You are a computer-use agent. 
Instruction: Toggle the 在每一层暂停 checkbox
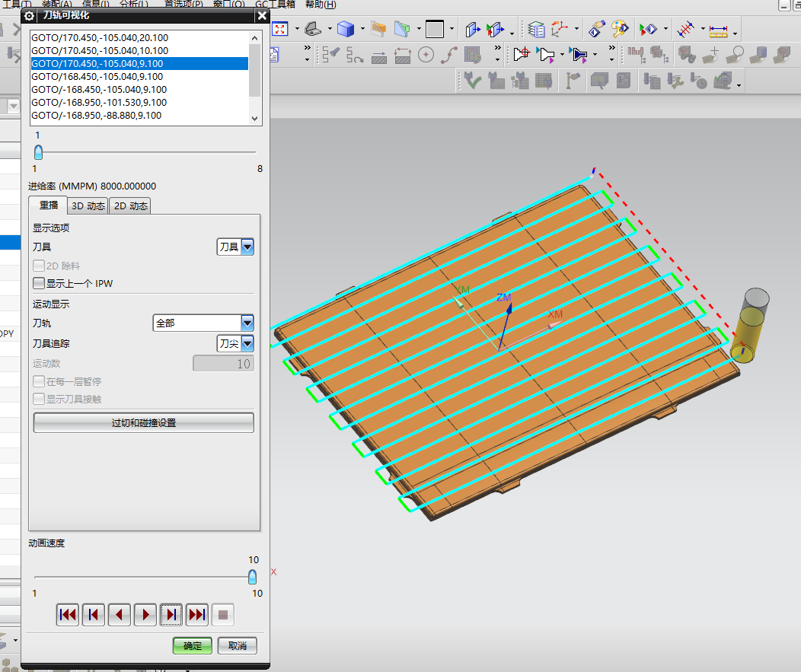(39, 381)
